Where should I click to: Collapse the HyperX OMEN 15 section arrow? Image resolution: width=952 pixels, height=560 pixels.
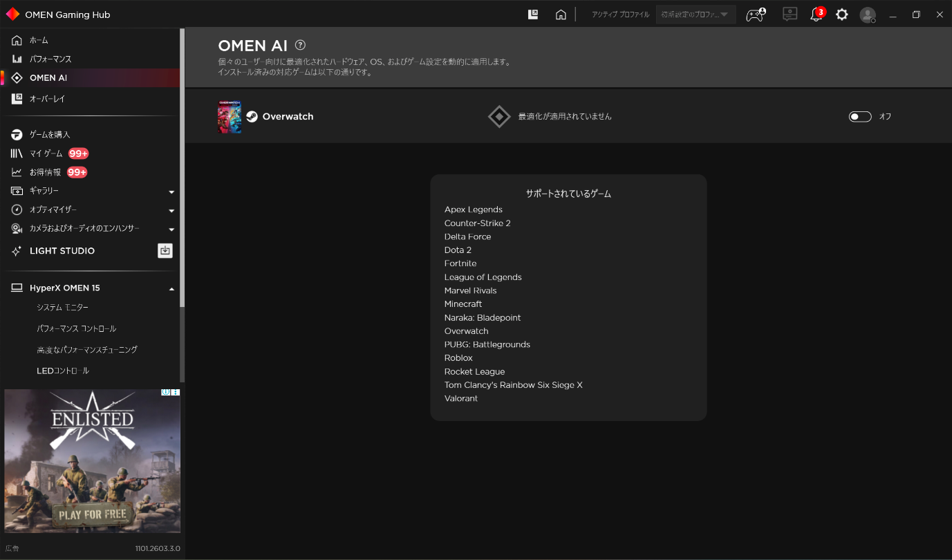point(171,288)
